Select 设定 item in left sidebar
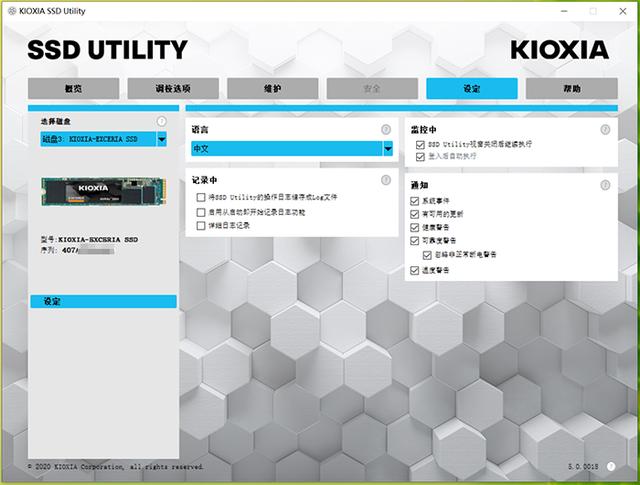The image size is (640, 485). coord(104,302)
